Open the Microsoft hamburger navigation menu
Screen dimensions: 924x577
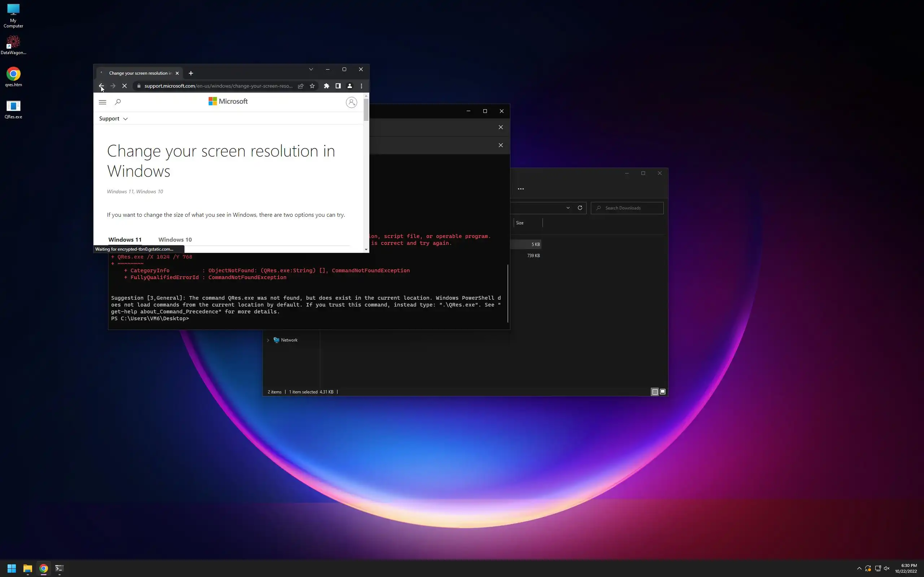point(103,102)
